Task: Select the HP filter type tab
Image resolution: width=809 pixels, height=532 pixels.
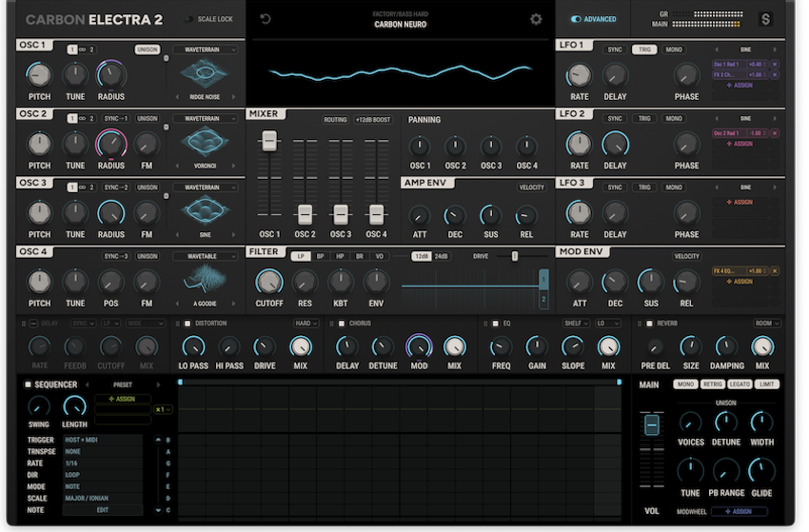Action: click(x=340, y=256)
